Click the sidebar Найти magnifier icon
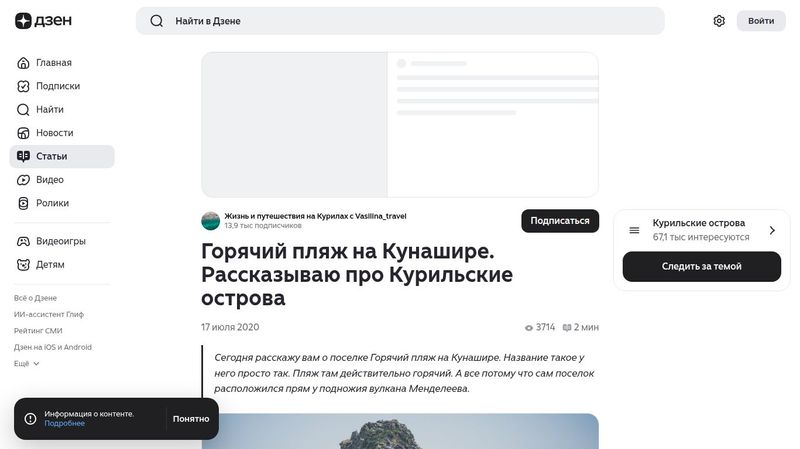The height and width of the screenshot is (449, 800). coord(23,110)
